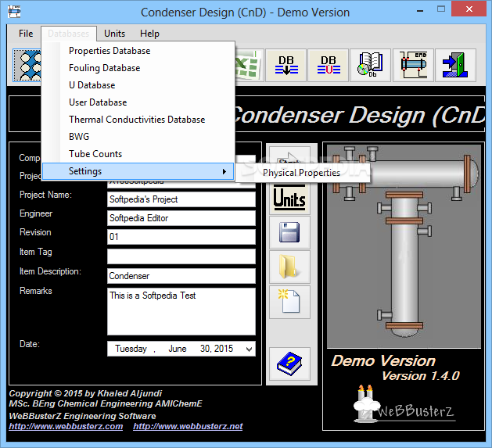This screenshot has height=448, width=492.
Task: Click the exit door toolbar icon
Action: 455,65
